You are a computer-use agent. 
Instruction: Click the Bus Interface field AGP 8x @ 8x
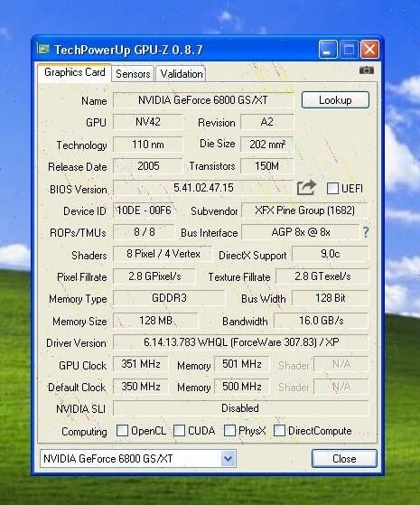click(x=301, y=232)
